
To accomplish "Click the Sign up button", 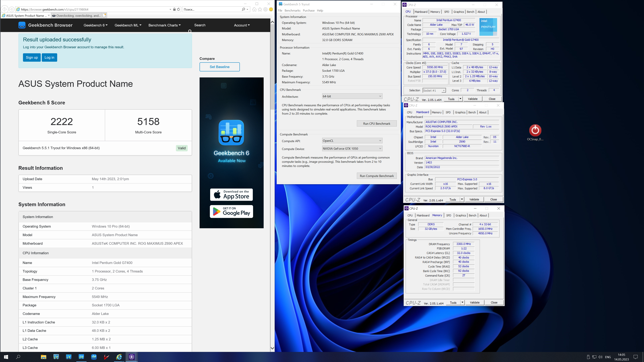I will pos(32,57).
